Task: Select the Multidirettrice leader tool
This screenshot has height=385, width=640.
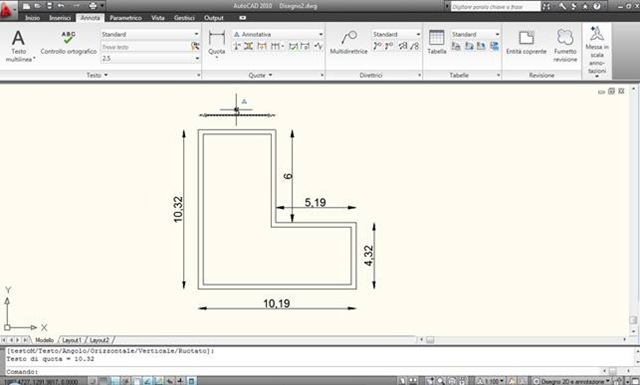Action: pos(349,42)
